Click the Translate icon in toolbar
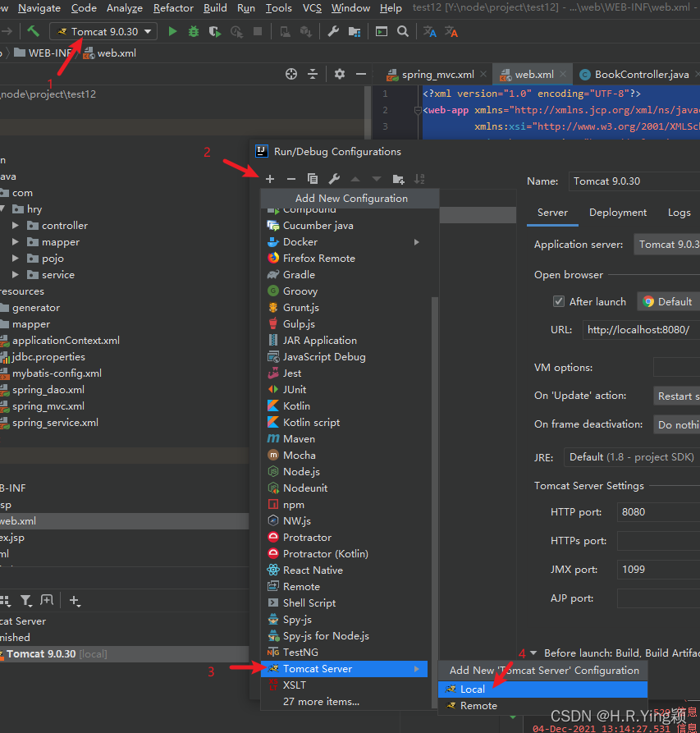The height and width of the screenshot is (733, 700). (x=430, y=31)
